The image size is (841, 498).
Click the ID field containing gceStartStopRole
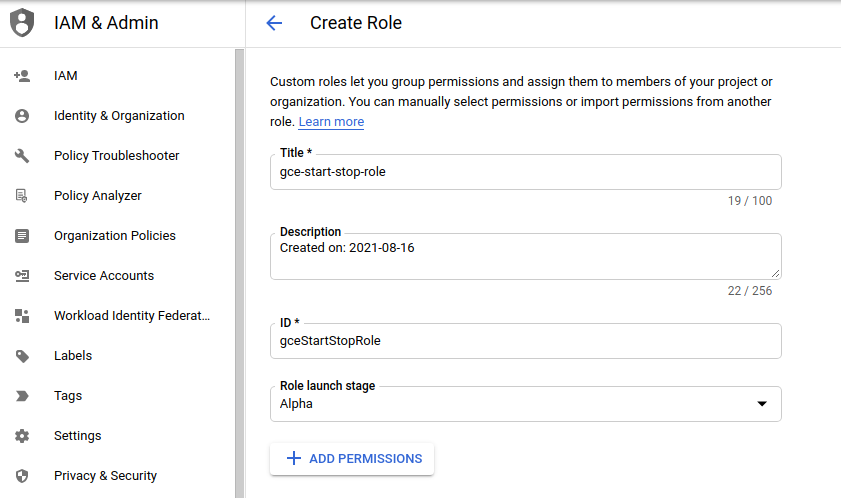coord(526,341)
